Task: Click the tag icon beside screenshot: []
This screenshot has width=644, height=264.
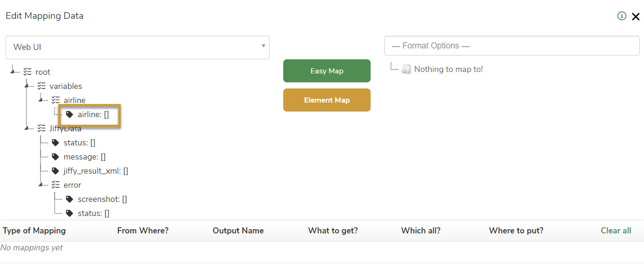Action: (x=70, y=199)
